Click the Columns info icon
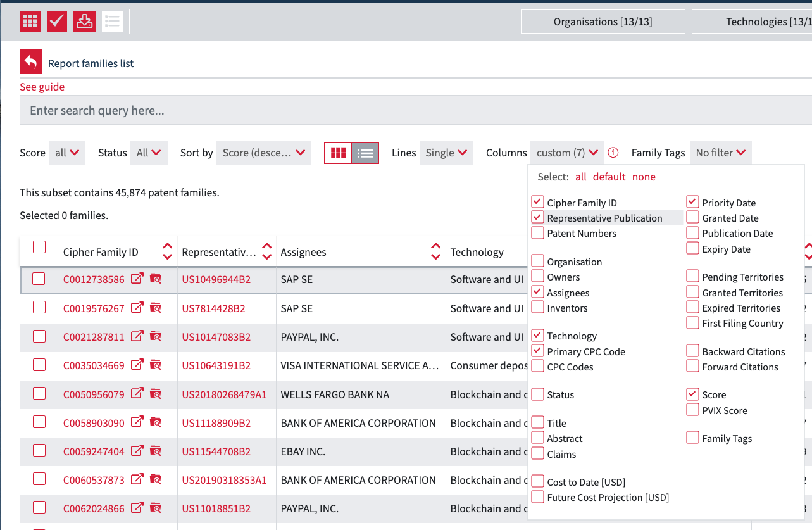 coord(613,153)
